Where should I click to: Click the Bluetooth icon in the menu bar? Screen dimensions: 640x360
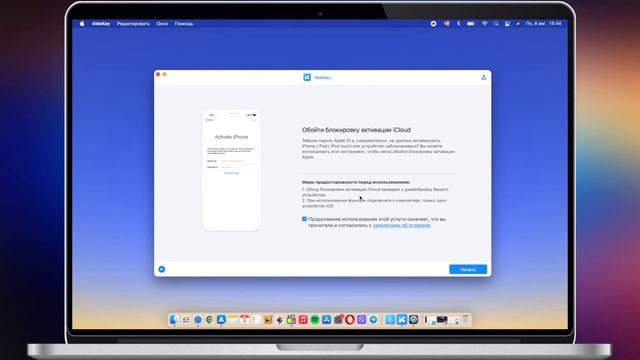[x=458, y=24]
